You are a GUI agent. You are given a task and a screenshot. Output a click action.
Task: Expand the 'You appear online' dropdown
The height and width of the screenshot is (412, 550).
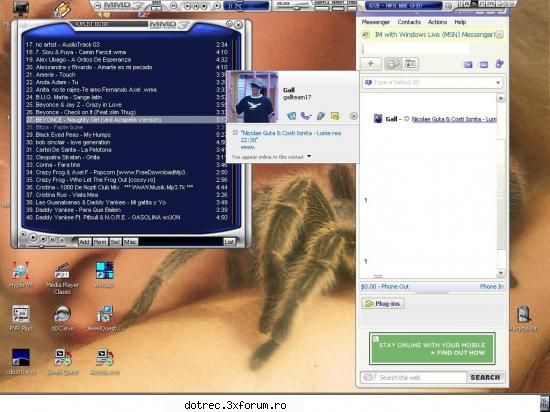[x=309, y=156]
